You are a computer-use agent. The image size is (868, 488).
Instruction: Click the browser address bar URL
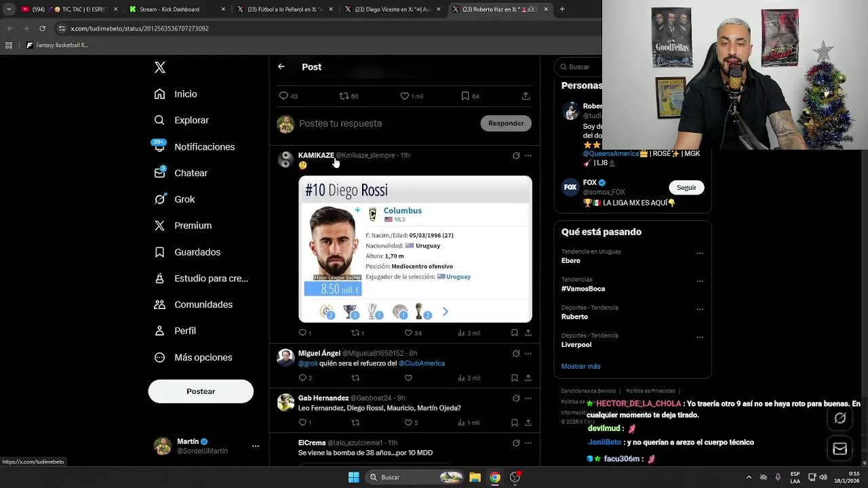140,28
